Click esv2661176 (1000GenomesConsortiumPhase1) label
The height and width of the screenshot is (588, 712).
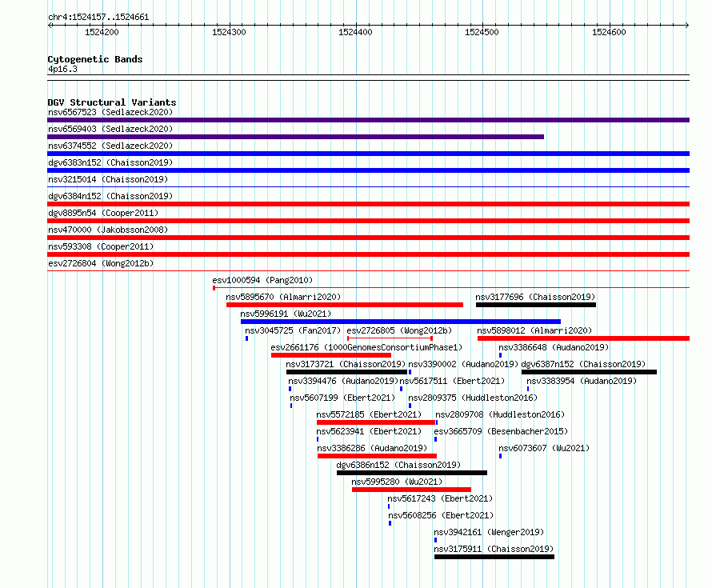pos(366,347)
